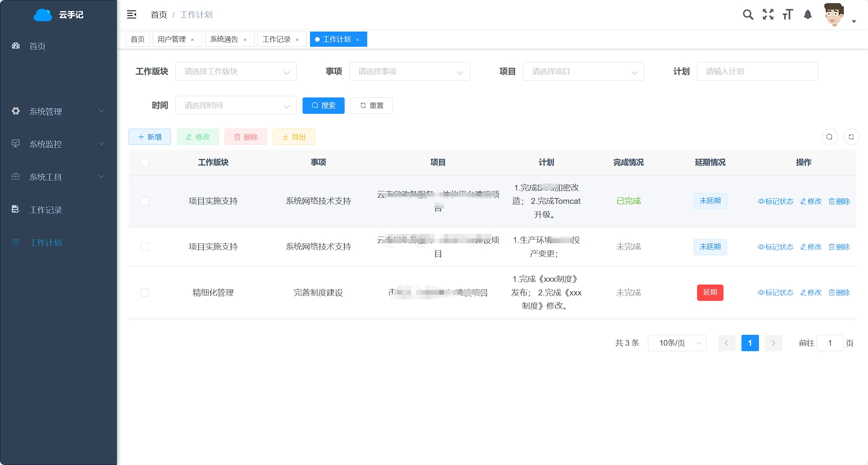This screenshot has height=465, width=868.
Task: Close the 工作记录 tab
Action: 297,40
